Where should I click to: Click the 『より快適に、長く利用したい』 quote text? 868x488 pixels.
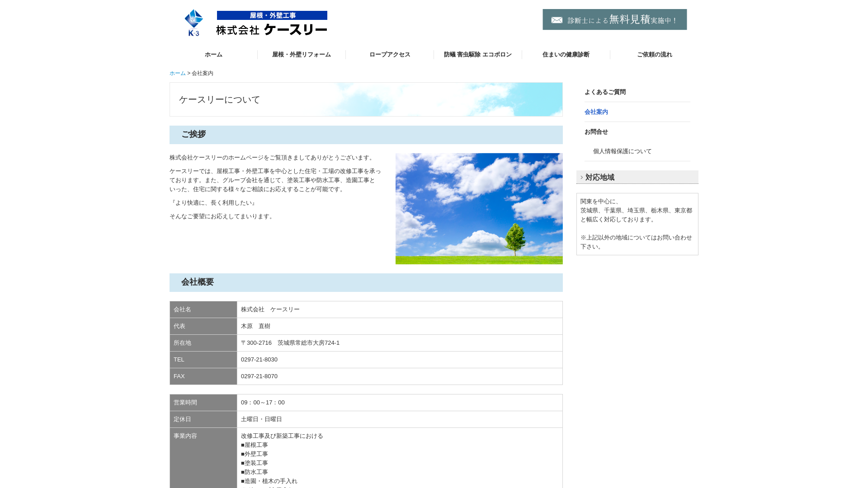point(213,203)
